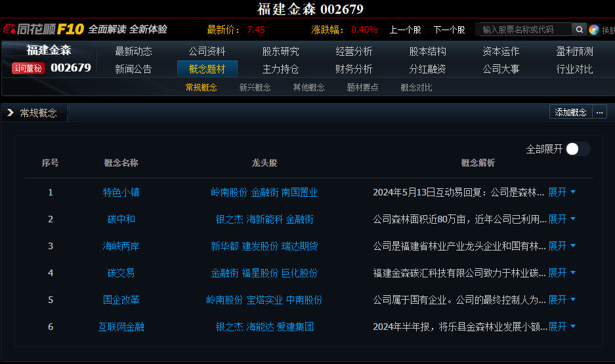This screenshot has height=364, width=615.
Task: Click the 常规概念 section arrow icon
Action: (11, 113)
